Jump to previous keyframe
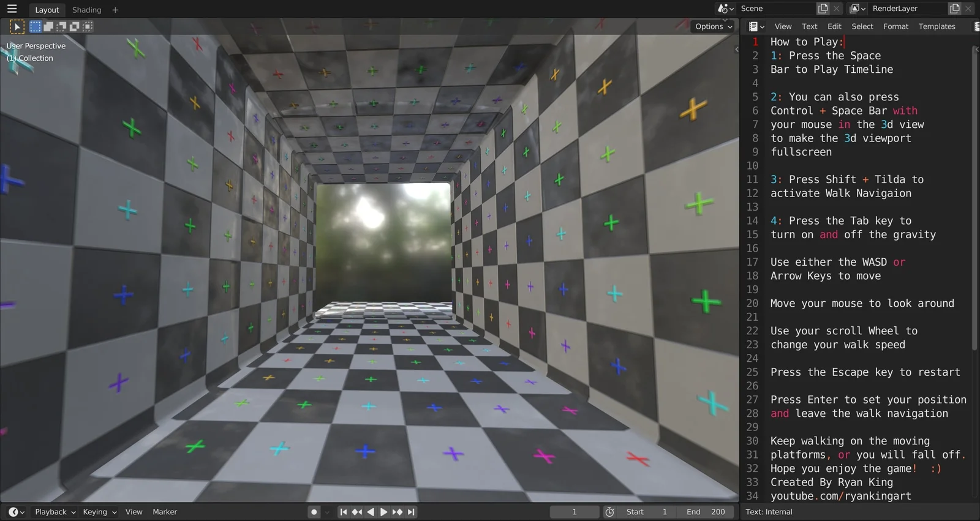Viewport: 980px width, 521px height. pos(357,512)
